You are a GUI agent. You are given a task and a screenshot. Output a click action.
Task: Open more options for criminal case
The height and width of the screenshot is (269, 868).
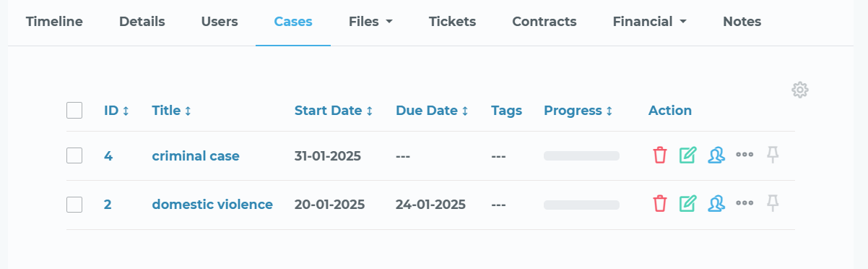(x=745, y=155)
